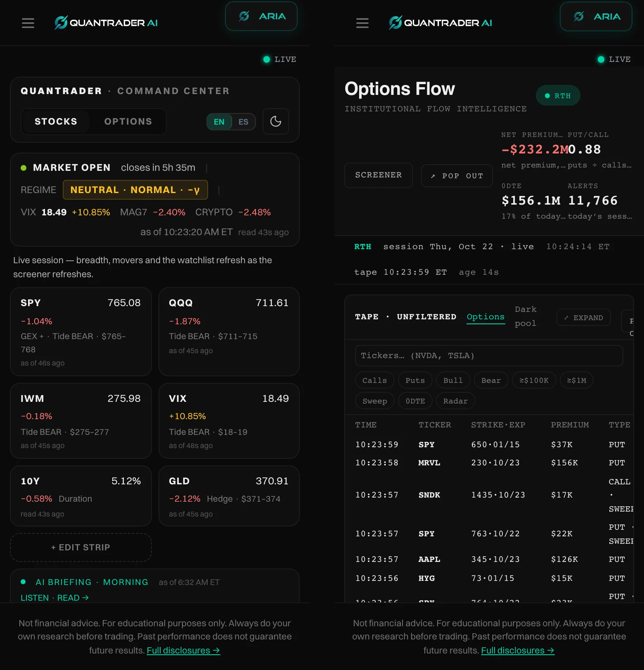Image resolution: width=644 pixels, height=670 pixels.
Task: Open hamburger menu in left Command Center panel
Action: 28,23
